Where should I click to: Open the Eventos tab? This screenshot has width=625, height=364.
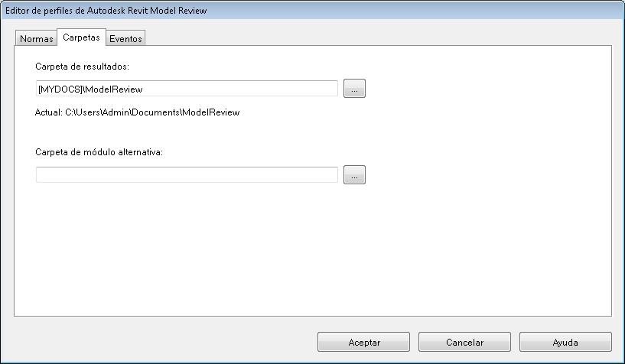pos(125,38)
